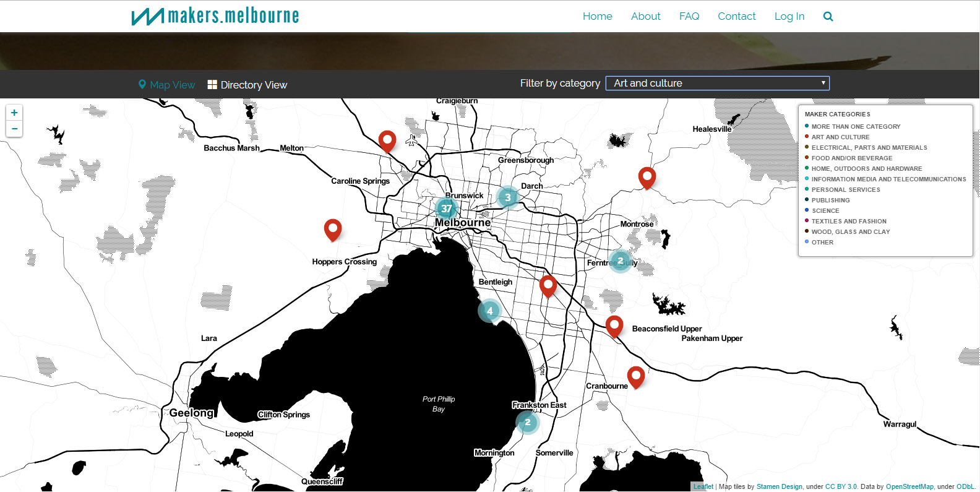Switch to Directory View

(247, 85)
